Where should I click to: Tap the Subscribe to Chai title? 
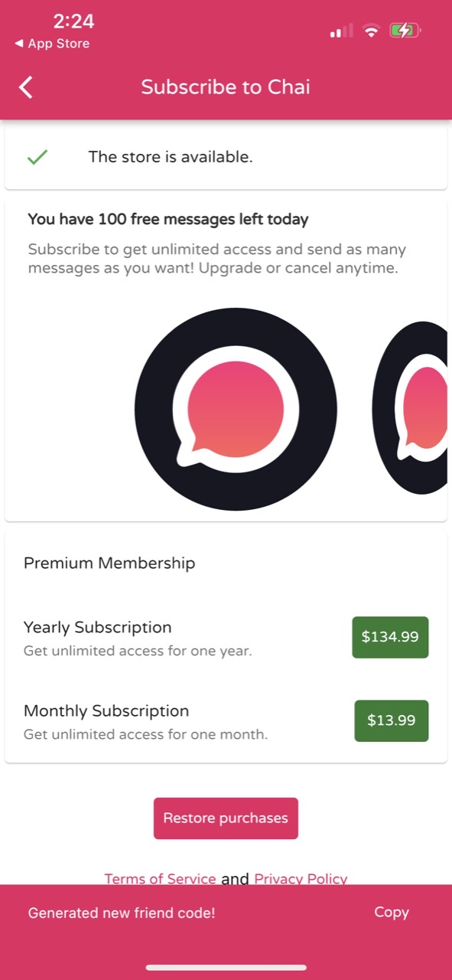point(226,87)
